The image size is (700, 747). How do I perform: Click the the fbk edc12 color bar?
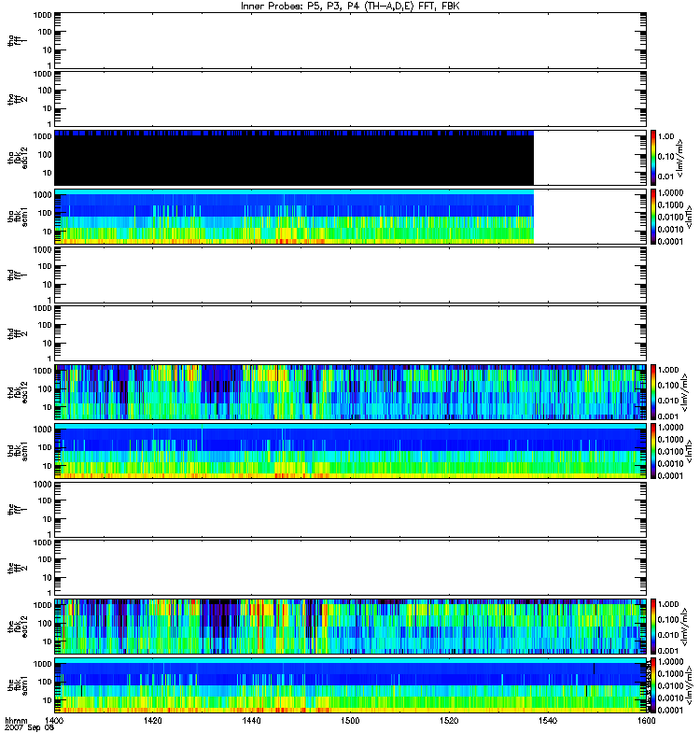654,627
